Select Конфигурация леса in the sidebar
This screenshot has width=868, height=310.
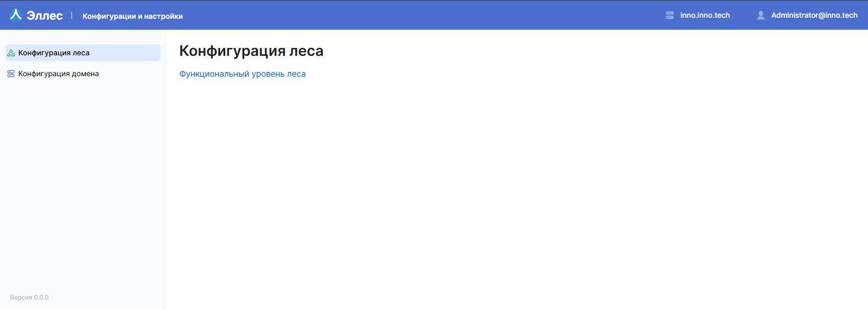54,53
